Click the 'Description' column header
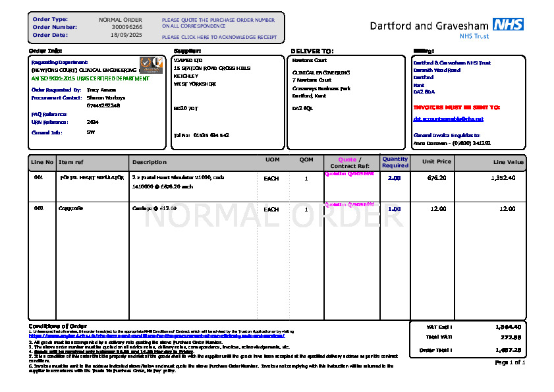 point(150,162)
